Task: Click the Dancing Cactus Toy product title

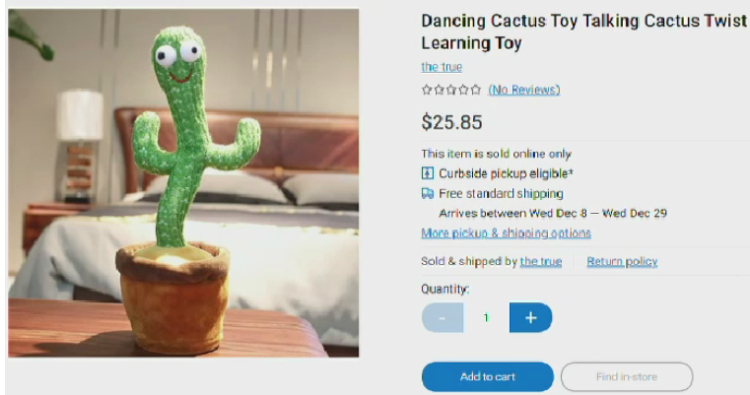Action: [584, 32]
